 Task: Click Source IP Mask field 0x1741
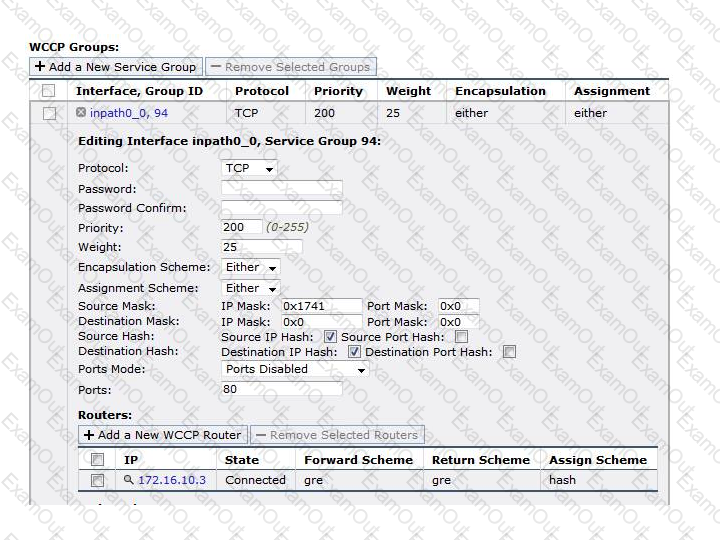pyautogui.click(x=322, y=306)
